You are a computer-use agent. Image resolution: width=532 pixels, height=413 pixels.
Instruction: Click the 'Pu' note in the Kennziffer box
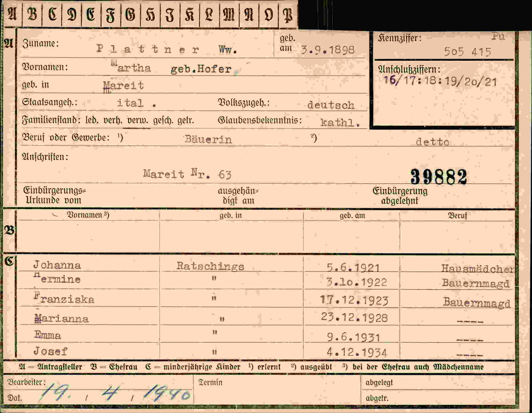[x=498, y=36]
